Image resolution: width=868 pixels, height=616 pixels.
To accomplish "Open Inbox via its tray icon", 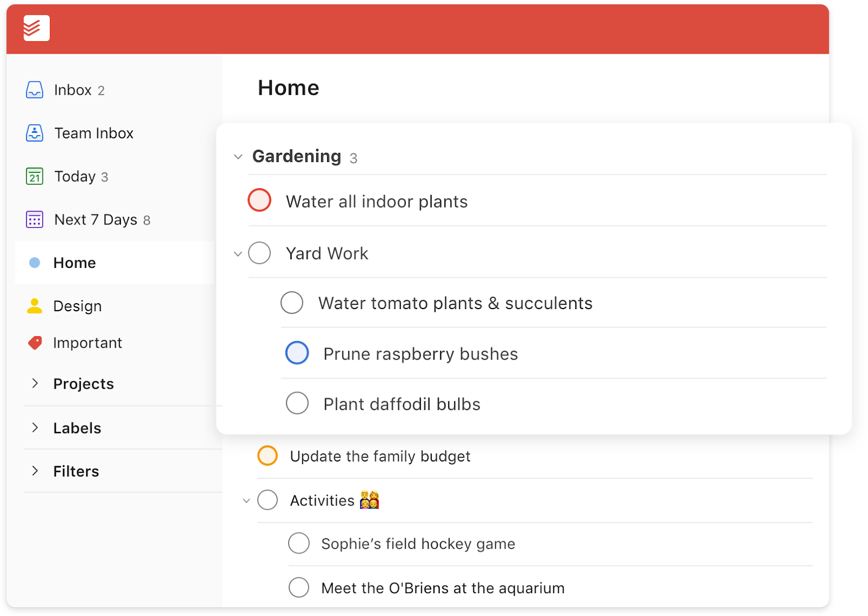I will (x=35, y=89).
